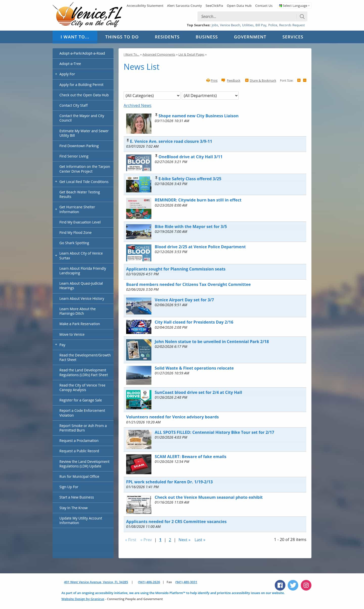Click the Venice, FL logo

point(88,15)
